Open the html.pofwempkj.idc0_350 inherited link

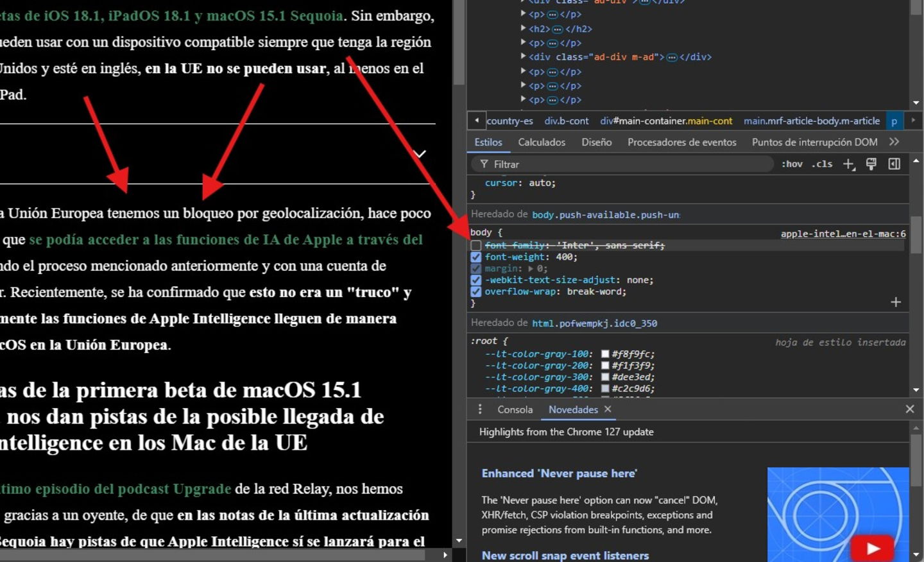click(594, 323)
